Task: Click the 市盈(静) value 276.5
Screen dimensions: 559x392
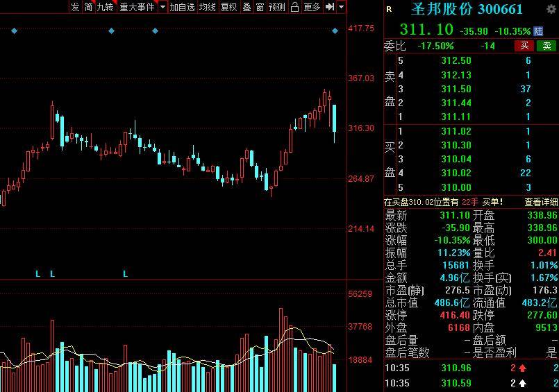Action: (x=458, y=291)
